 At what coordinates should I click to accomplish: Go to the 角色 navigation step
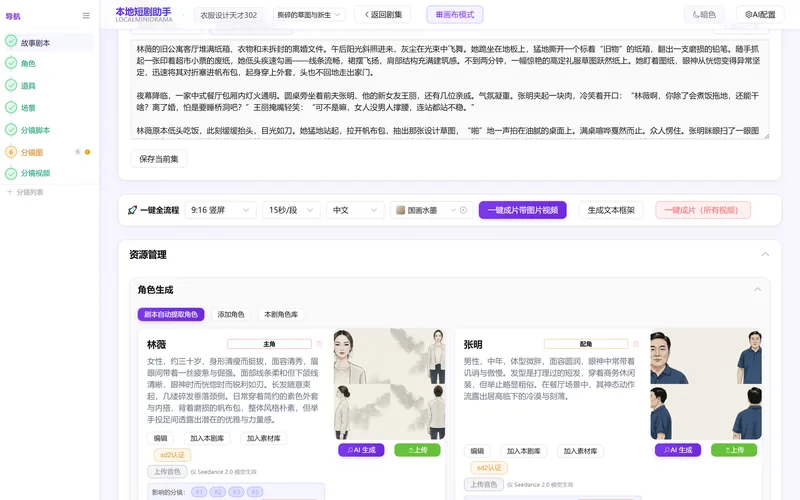[28, 63]
